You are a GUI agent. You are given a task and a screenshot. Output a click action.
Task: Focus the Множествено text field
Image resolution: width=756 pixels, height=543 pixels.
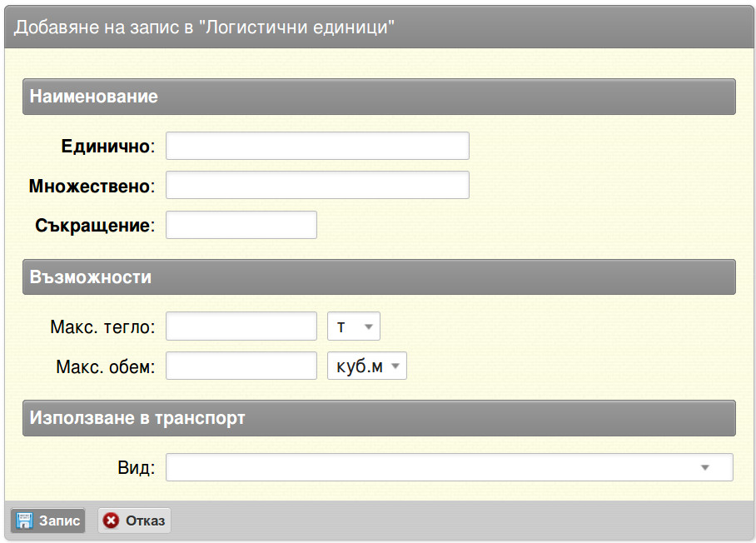[x=317, y=185]
